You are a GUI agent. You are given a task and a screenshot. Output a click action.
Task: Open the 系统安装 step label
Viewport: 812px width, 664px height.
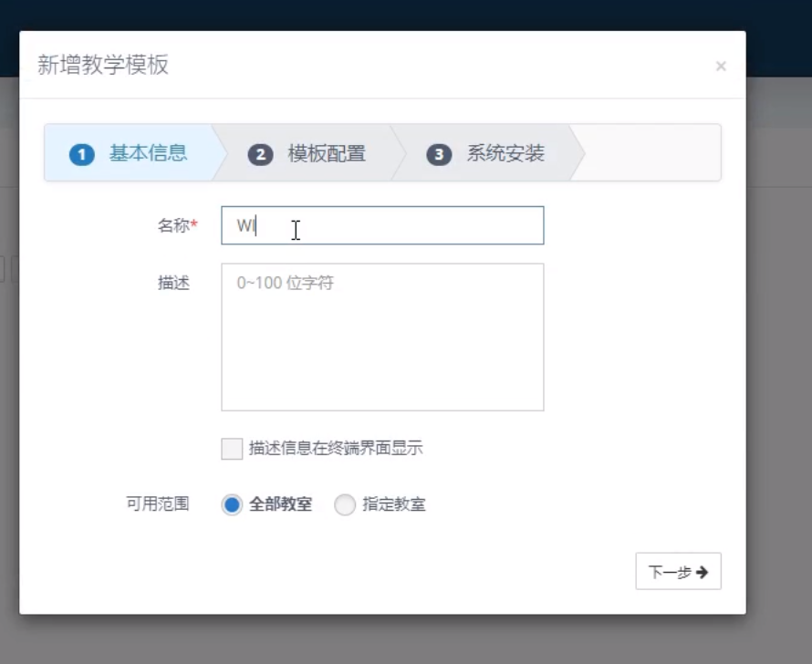tap(505, 153)
